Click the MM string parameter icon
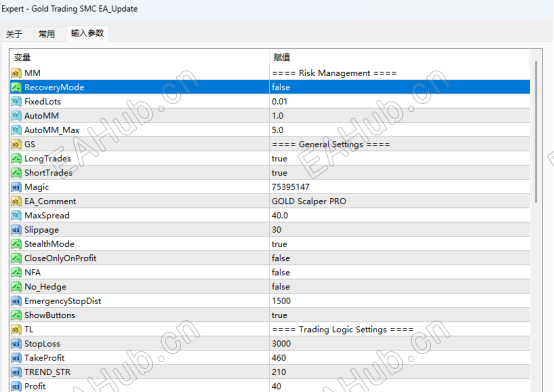This screenshot has height=392, width=554. pyautogui.click(x=16, y=73)
